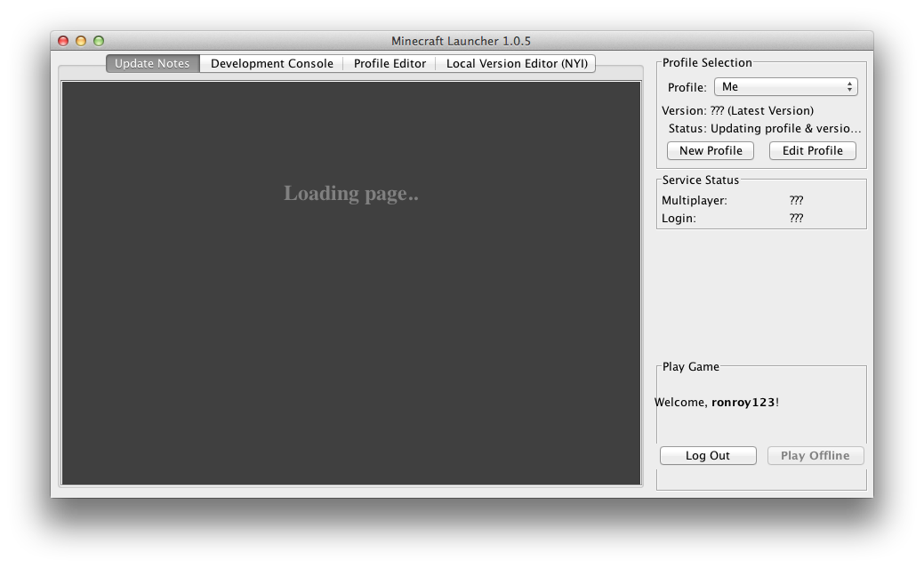Click the New Profile button
924x568 pixels.
(710, 151)
